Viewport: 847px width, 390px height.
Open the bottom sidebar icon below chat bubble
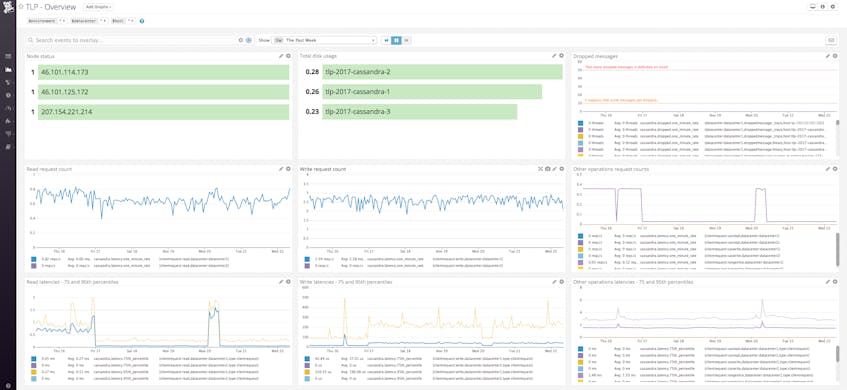8,146
